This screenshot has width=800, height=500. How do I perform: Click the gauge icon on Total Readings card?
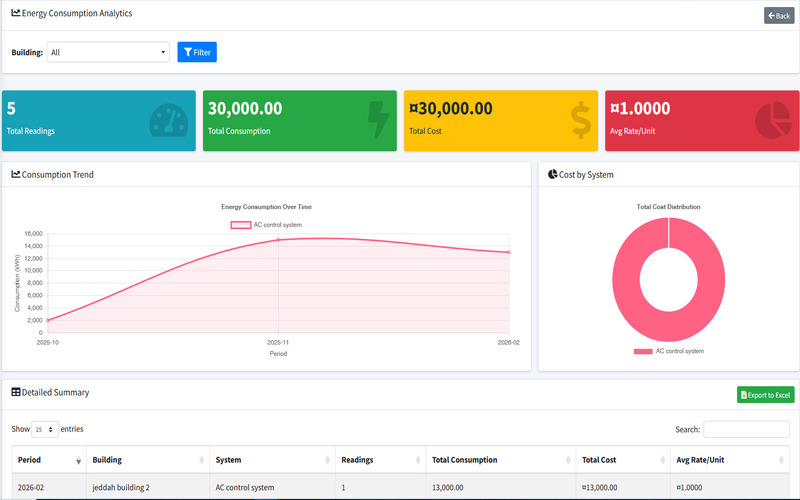169,121
